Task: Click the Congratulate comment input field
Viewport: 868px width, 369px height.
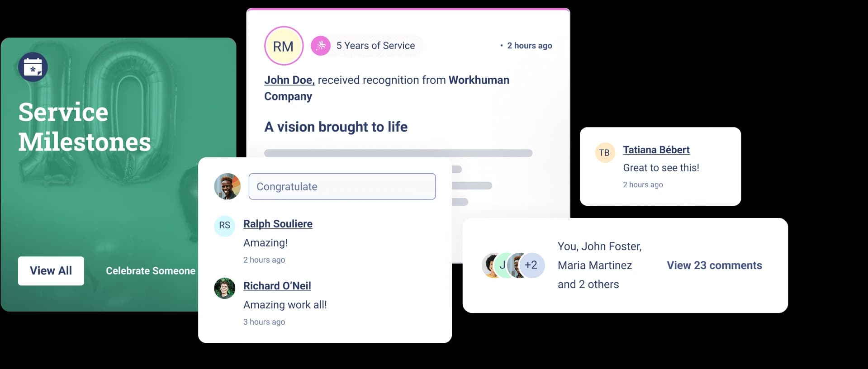Action: [x=342, y=186]
